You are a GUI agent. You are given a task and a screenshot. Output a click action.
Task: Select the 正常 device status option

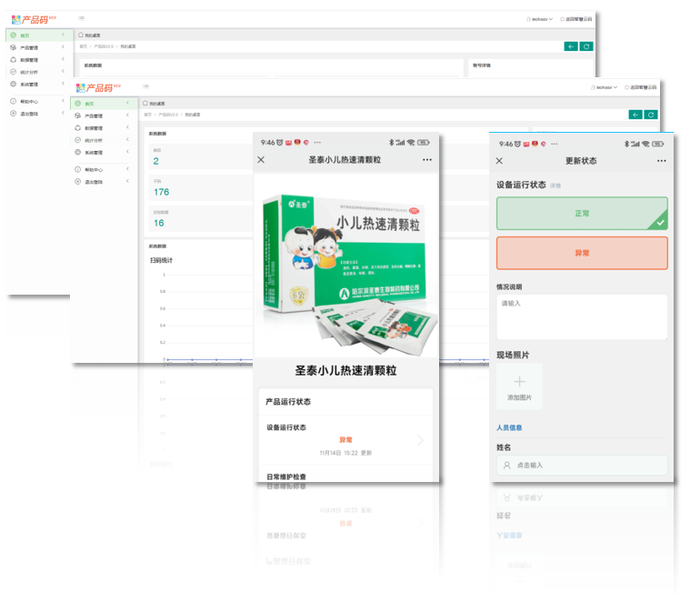click(582, 213)
